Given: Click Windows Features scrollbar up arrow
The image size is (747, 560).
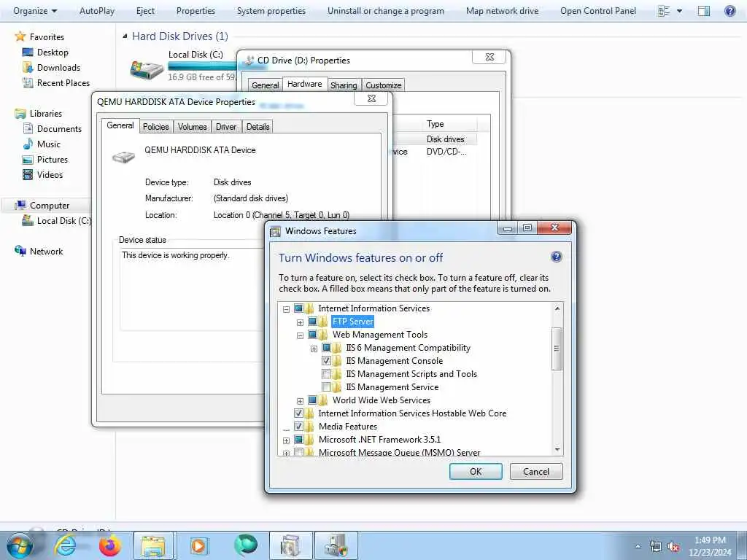Looking at the screenshot, I should [557, 308].
